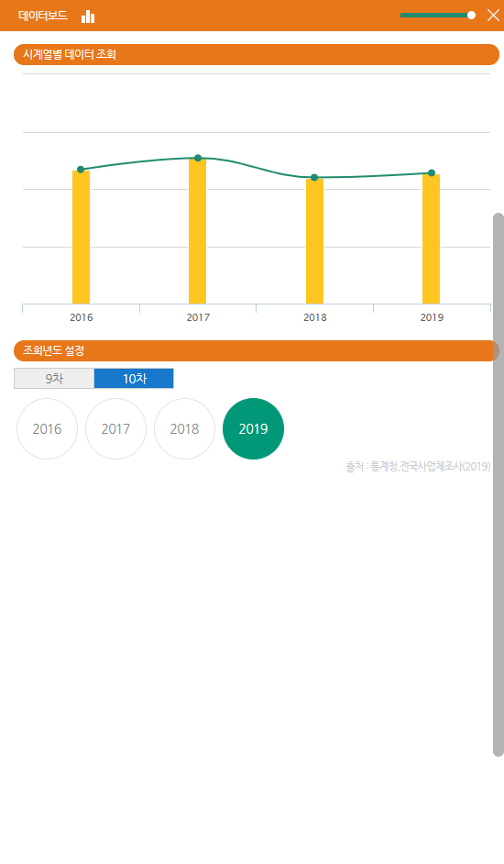Click the 2017 yellow chart bar
This screenshot has height=864, width=504.
click(x=198, y=231)
